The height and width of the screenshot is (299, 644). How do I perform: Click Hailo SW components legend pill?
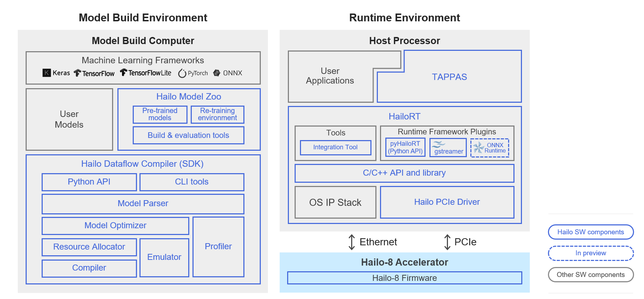(x=591, y=232)
